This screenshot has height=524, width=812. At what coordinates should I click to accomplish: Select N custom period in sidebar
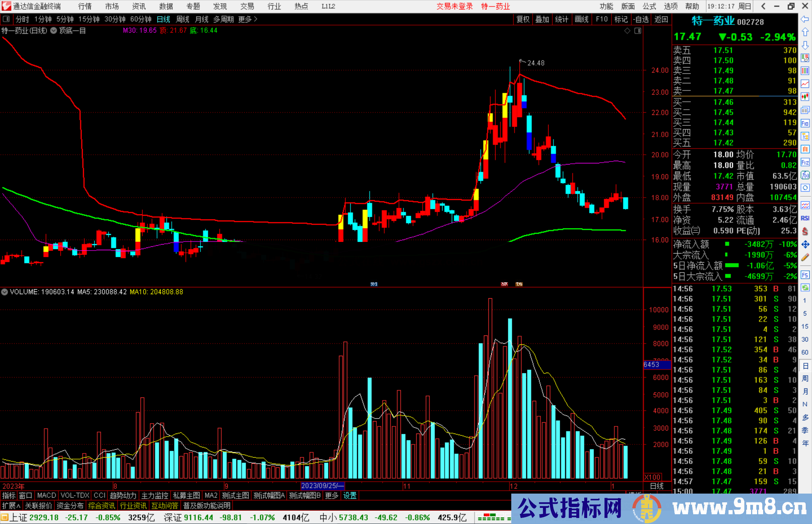(805, 404)
